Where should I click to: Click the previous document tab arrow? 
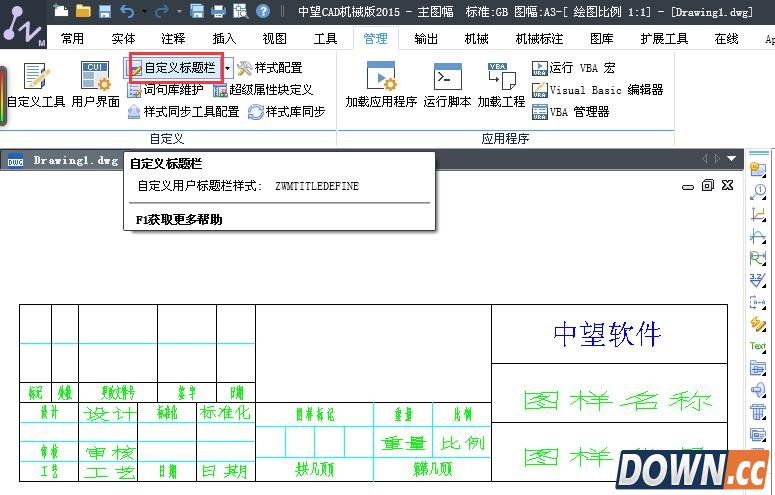click(704, 159)
